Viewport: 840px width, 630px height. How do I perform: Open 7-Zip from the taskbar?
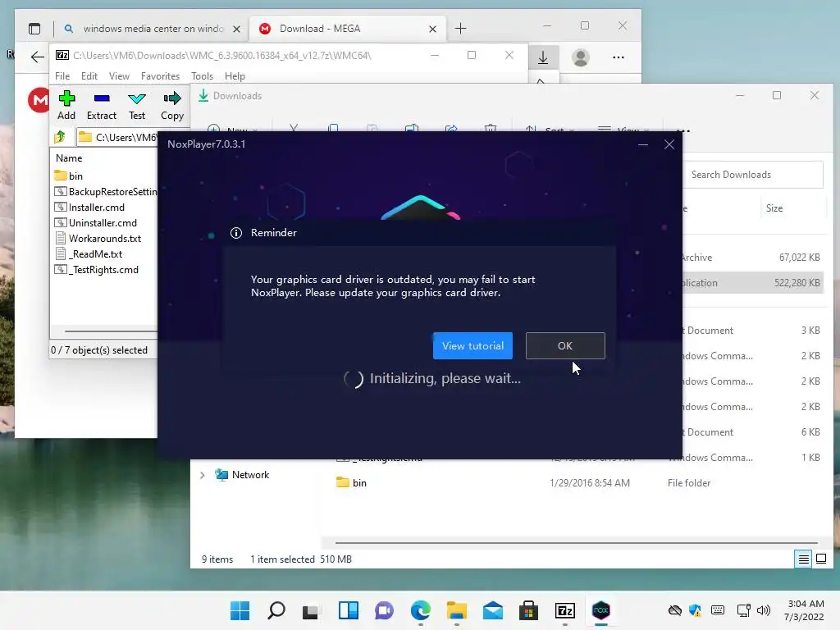pyautogui.click(x=565, y=610)
